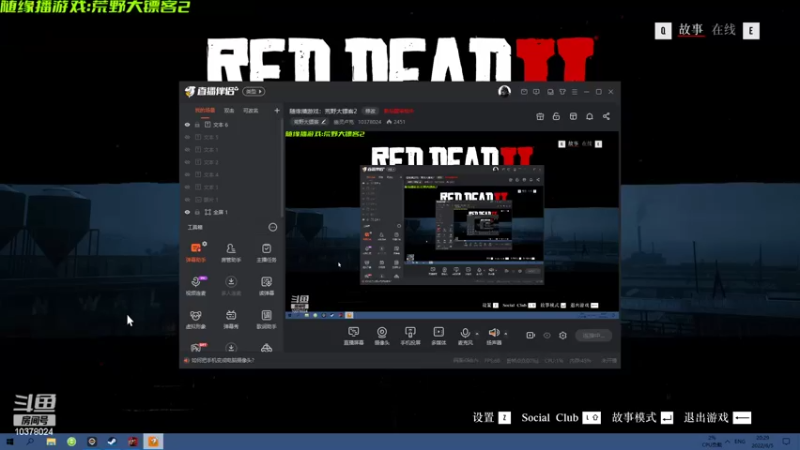Viewport: 800px width, 450px height.
Task: Add the 手机投屏 phone mirroring source
Action: click(x=410, y=336)
